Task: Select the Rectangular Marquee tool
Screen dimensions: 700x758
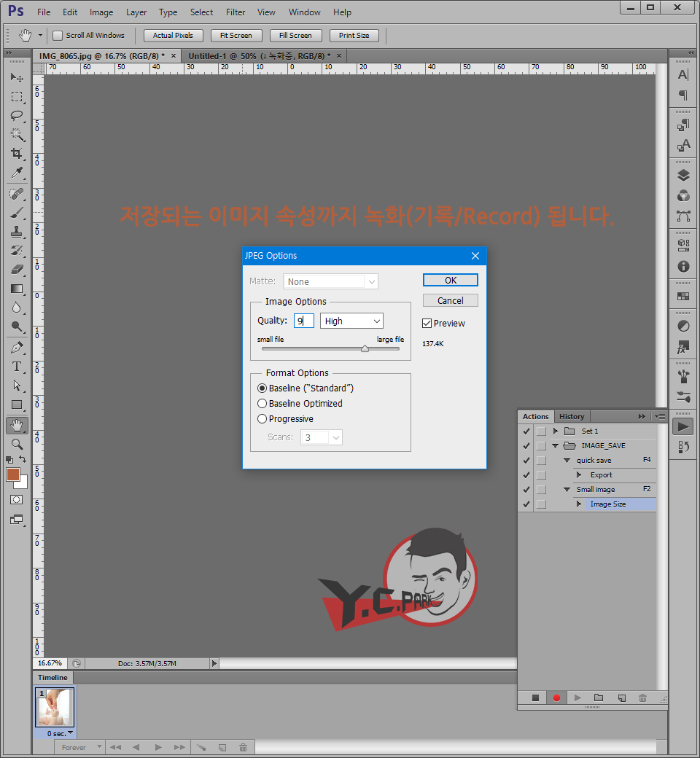Action: click(17, 97)
